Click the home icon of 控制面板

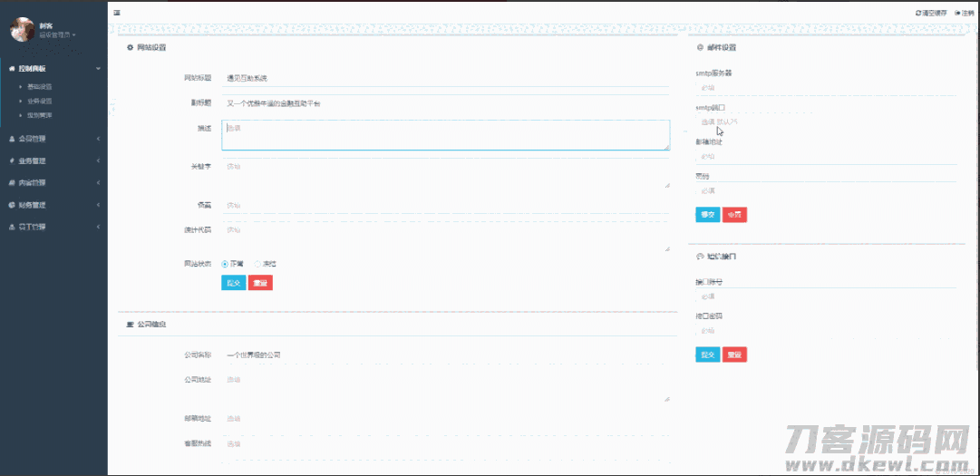(x=12, y=69)
